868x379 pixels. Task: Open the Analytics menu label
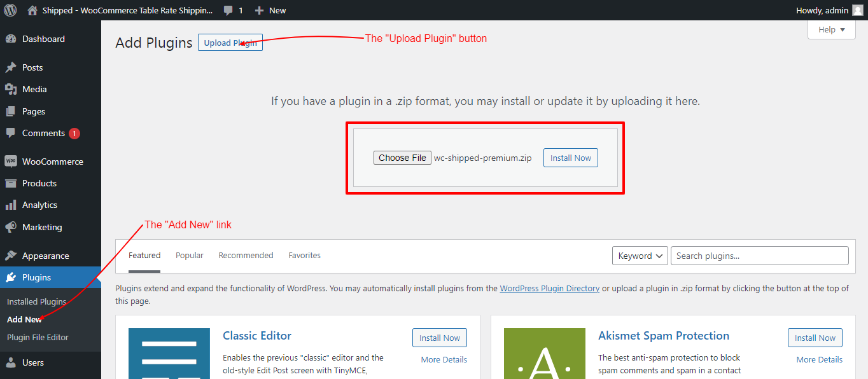point(39,205)
